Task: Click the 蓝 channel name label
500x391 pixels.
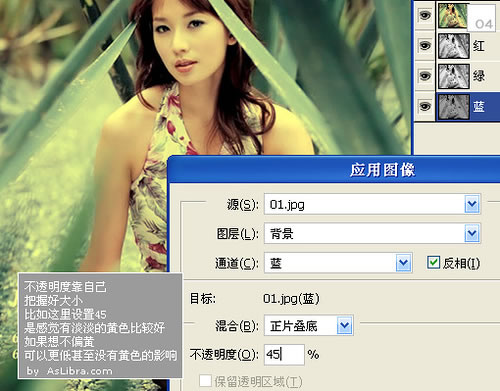Action: click(x=479, y=107)
